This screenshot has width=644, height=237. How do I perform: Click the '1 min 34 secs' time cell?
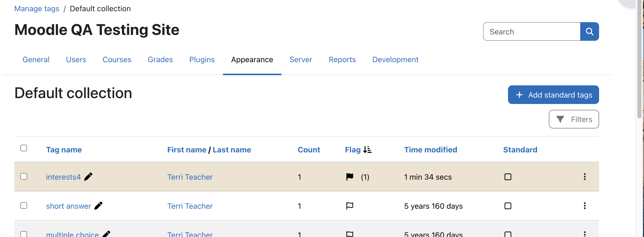tap(428, 177)
